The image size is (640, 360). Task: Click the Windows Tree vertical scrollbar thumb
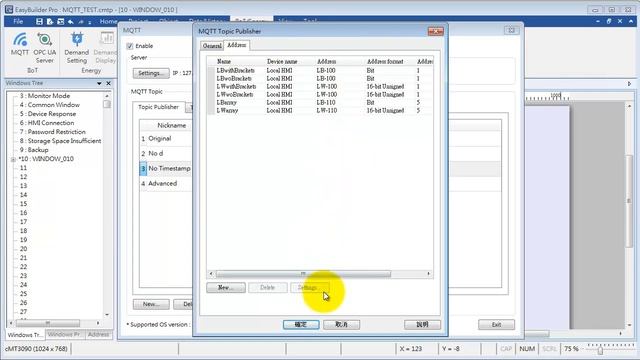(x=107, y=104)
